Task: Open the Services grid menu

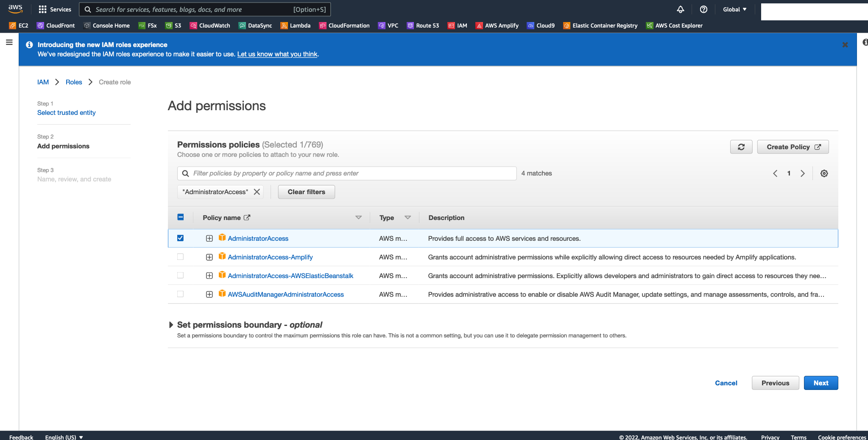Action: click(x=55, y=9)
